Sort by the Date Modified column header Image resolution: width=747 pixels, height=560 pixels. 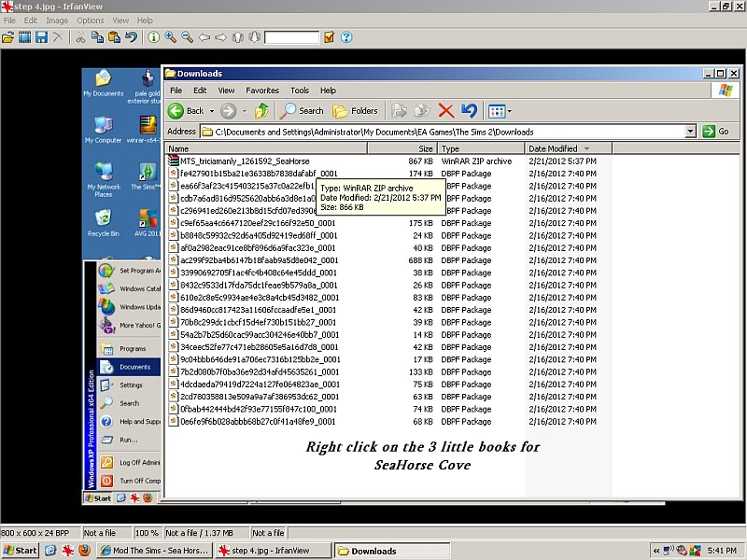(568, 148)
